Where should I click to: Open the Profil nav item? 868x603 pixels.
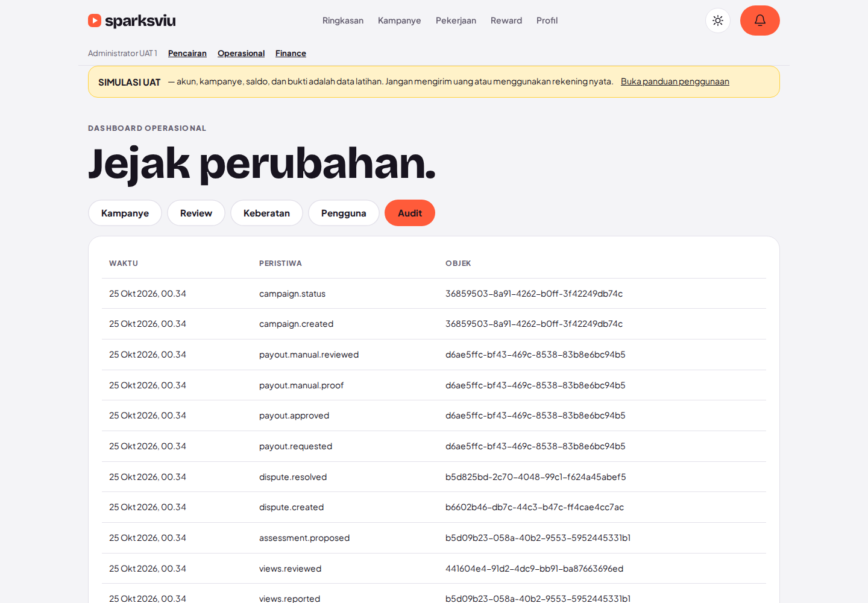547,21
